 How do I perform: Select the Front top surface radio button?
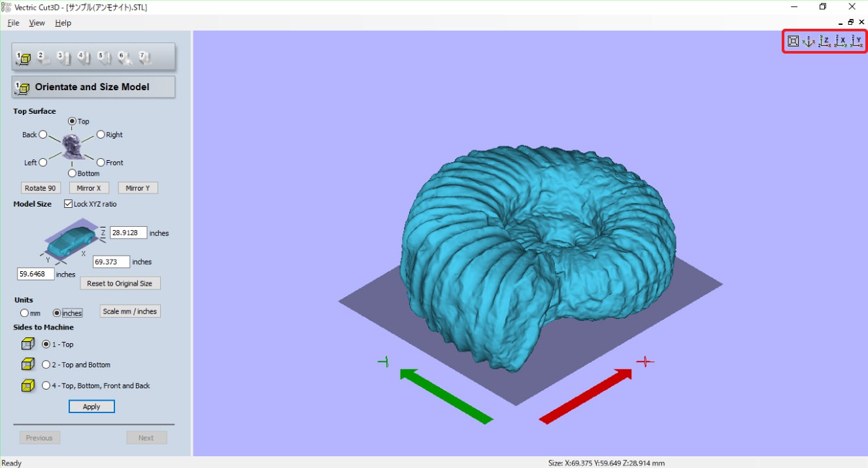click(x=101, y=162)
